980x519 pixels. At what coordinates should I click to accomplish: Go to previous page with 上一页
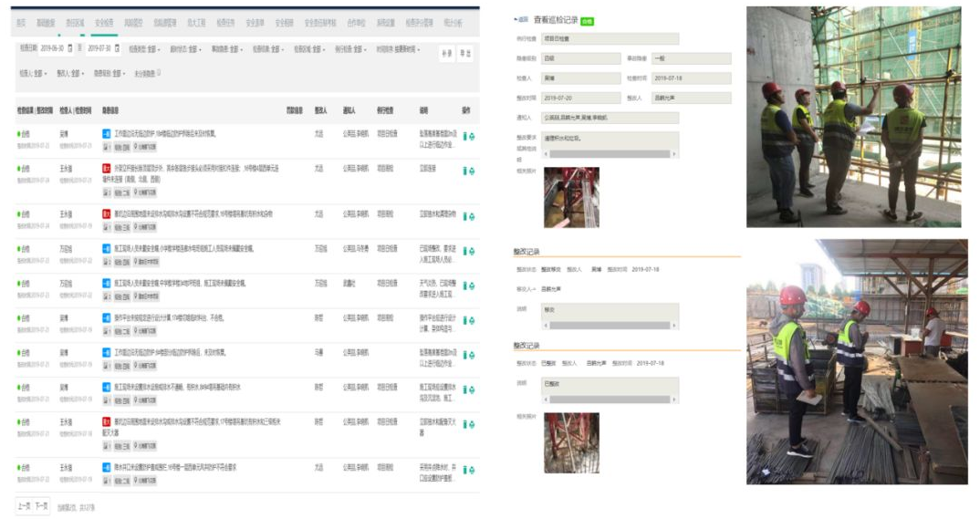click(x=24, y=506)
